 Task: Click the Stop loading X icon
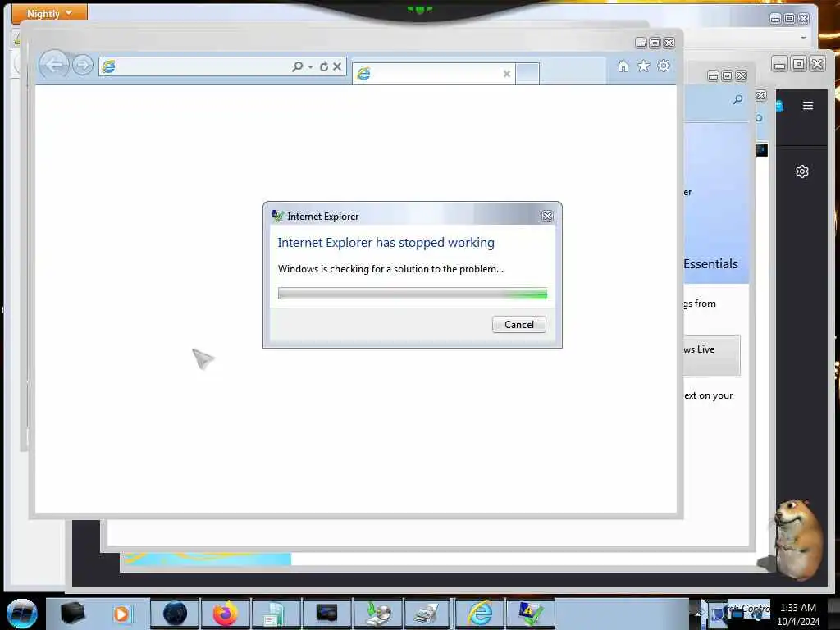click(337, 66)
